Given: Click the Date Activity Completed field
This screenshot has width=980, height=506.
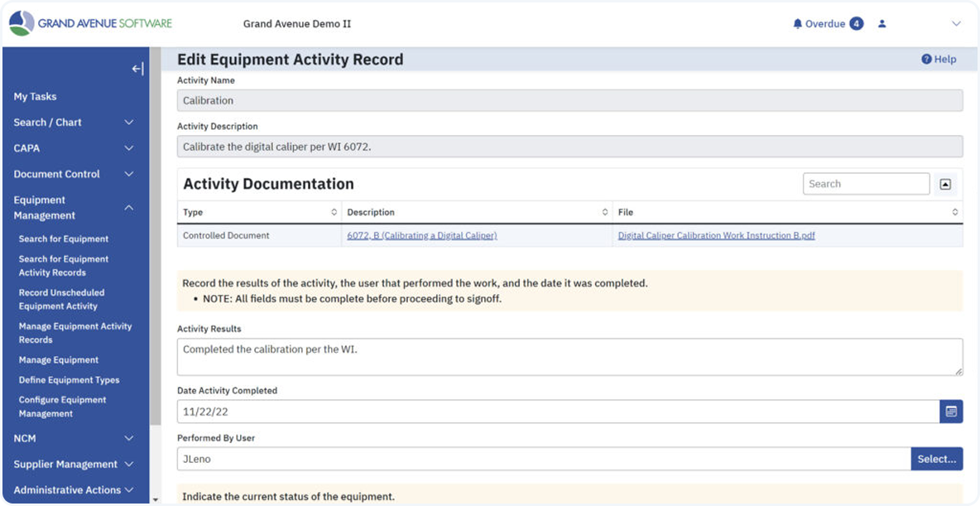Looking at the screenshot, I should pyautogui.click(x=558, y=412).
